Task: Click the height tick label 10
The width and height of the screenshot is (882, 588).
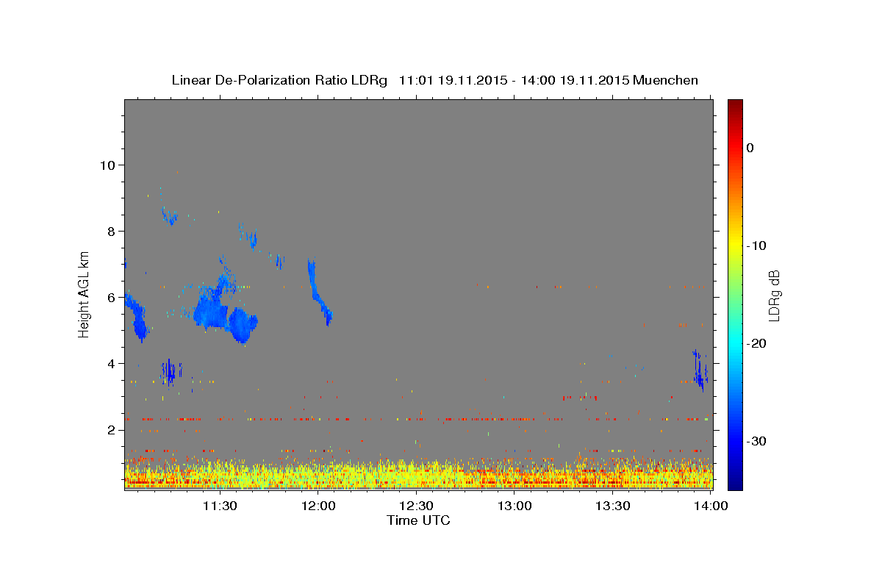Action: pyautogui.click(x=107, y=165)
